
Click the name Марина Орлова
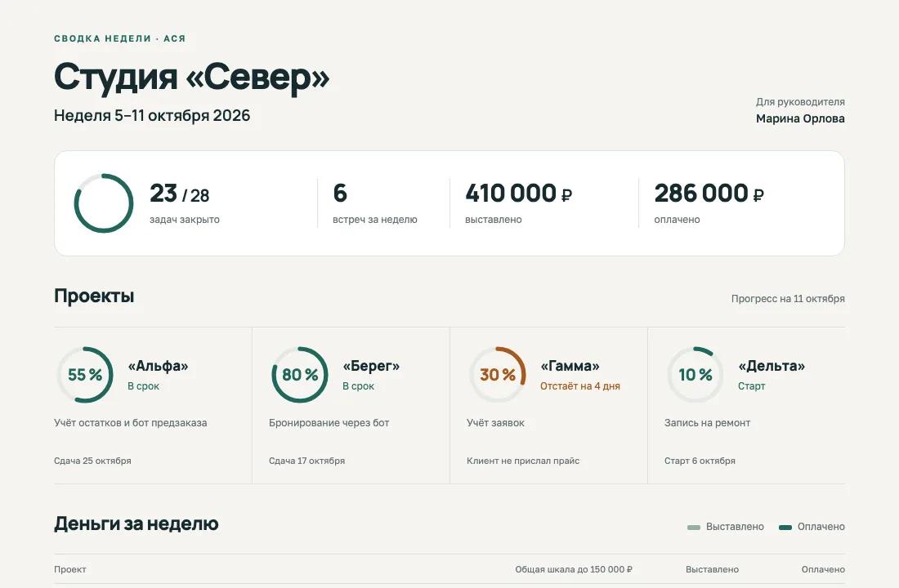[800, 118]
